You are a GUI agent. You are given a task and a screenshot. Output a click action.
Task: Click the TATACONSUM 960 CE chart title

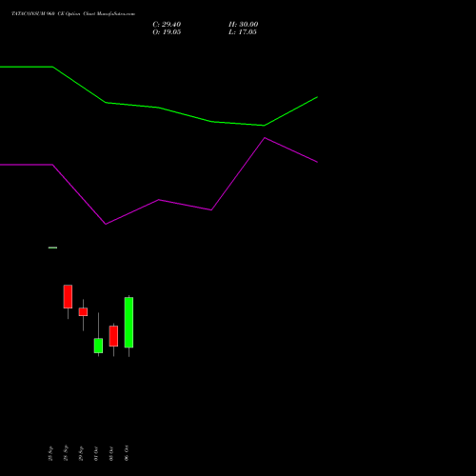73,14
